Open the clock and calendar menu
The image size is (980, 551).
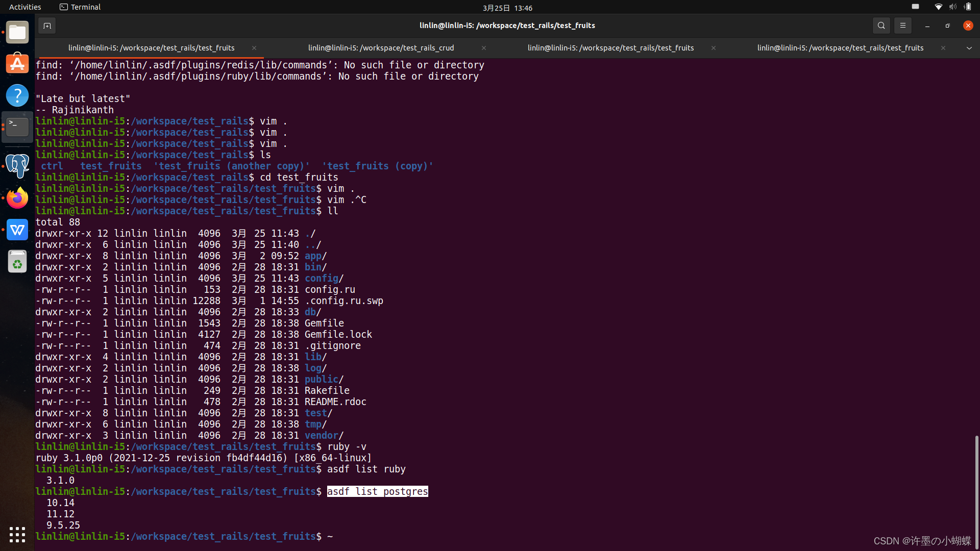tap(507, 8)
